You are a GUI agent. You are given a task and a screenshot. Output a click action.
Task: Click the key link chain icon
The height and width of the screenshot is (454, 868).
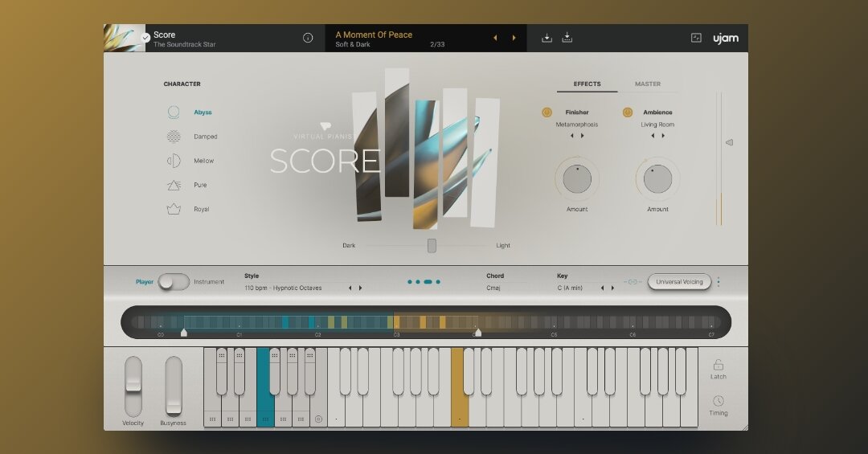pos(633,282)
